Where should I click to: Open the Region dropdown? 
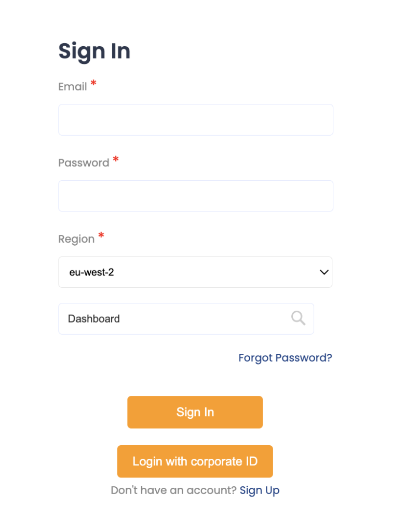point(195,272)
